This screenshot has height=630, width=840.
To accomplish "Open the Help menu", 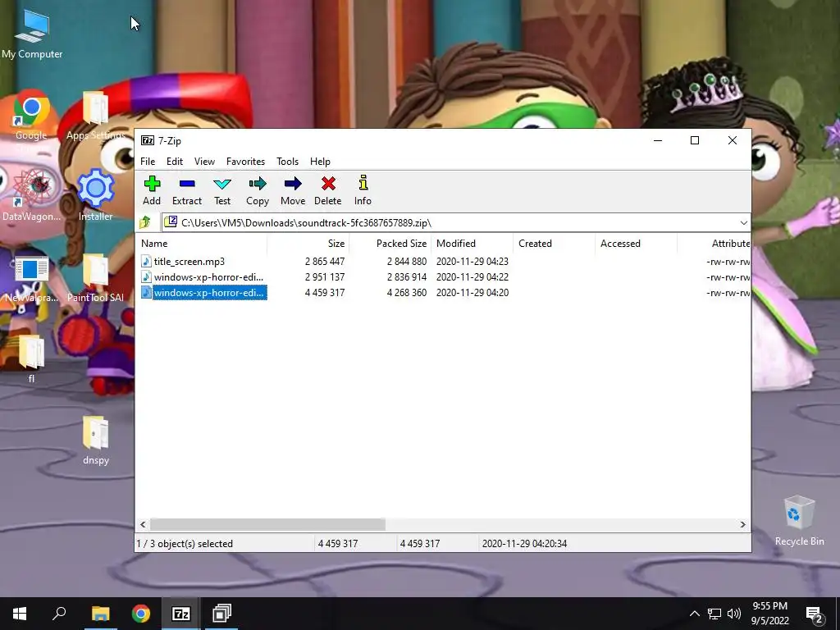I will [320, 162].
